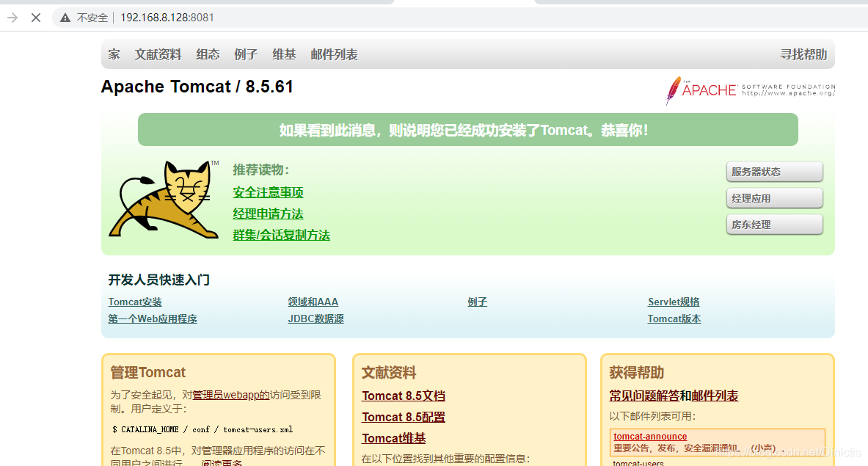Image resolution: width=868 pixels, height=466 pixels.
Task: Open the JDBC数据源 link
Action: tap(316, 318)
